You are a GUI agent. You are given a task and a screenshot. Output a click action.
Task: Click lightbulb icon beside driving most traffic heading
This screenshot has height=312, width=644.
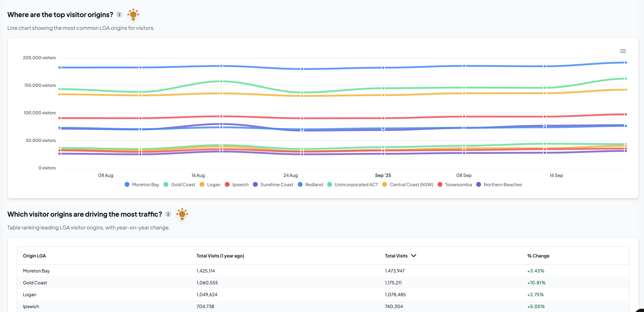182,214
